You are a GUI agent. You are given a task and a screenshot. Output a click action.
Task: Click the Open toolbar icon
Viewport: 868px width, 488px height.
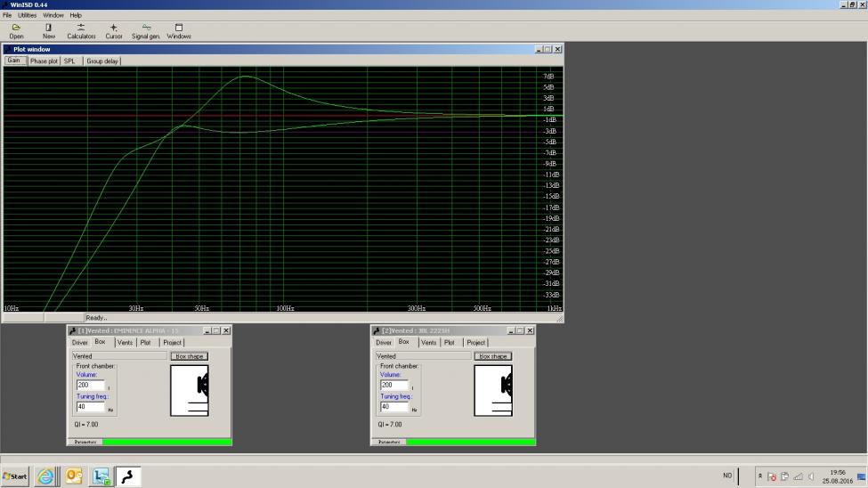pyautogui.click(x=16, y=31)
